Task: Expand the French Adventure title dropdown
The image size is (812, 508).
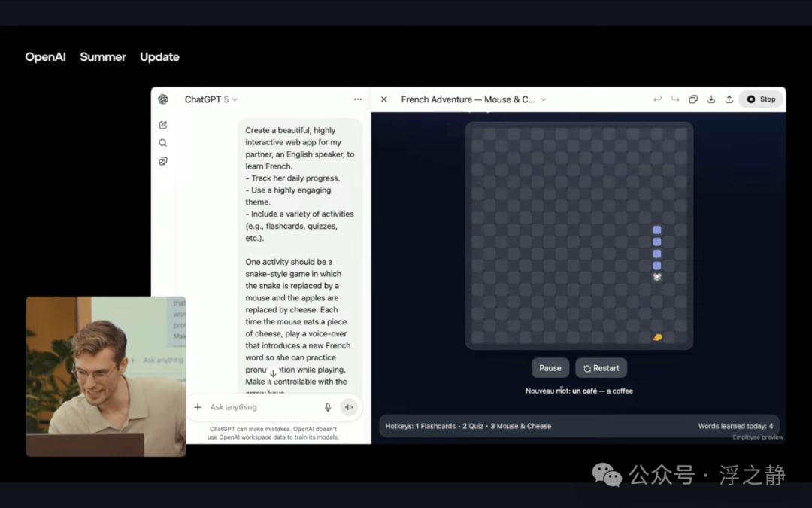Action: (x=544, y=99)
